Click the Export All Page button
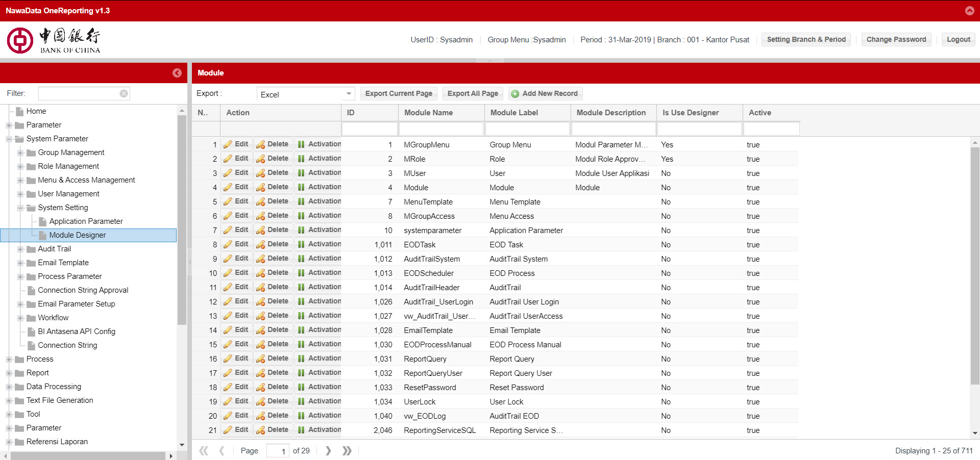The image size is (980, 460). (x=473, y=93)
